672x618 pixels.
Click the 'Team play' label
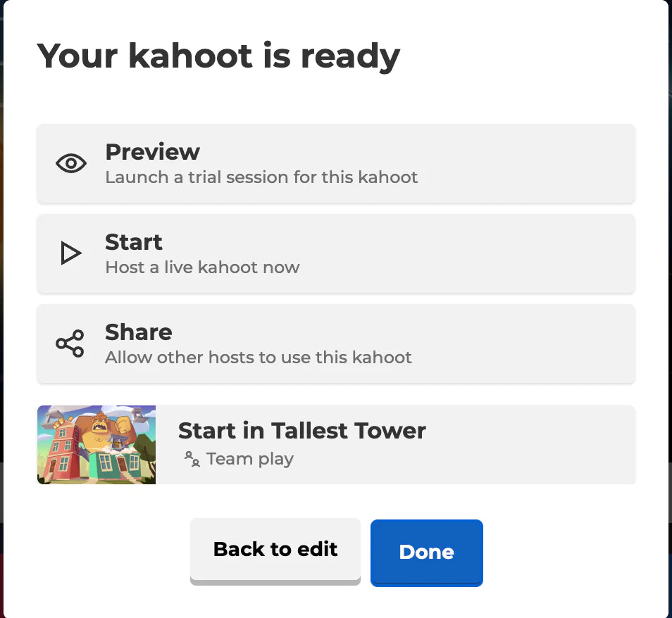coord(250,460)
